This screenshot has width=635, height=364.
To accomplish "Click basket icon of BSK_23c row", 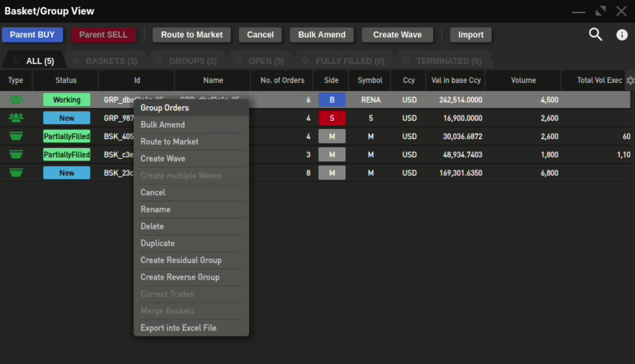I will point(16,173).
